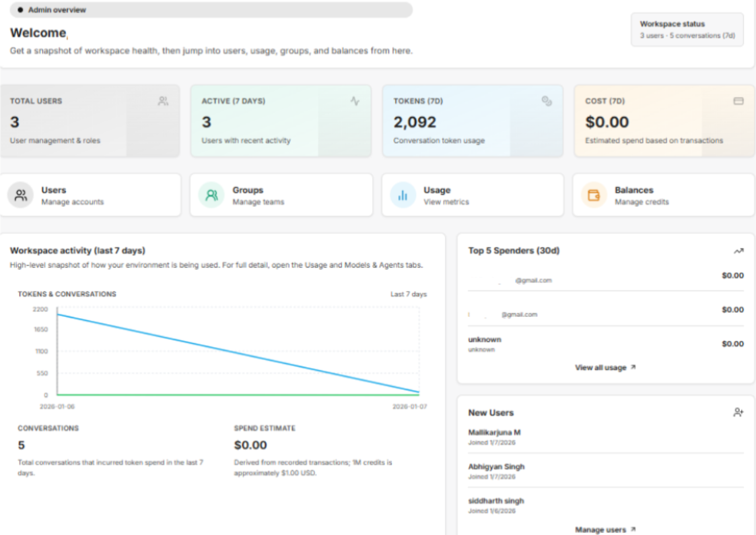Click the coins icon in Tokens card
Viewport: 756px width, 535px height.
547,101
